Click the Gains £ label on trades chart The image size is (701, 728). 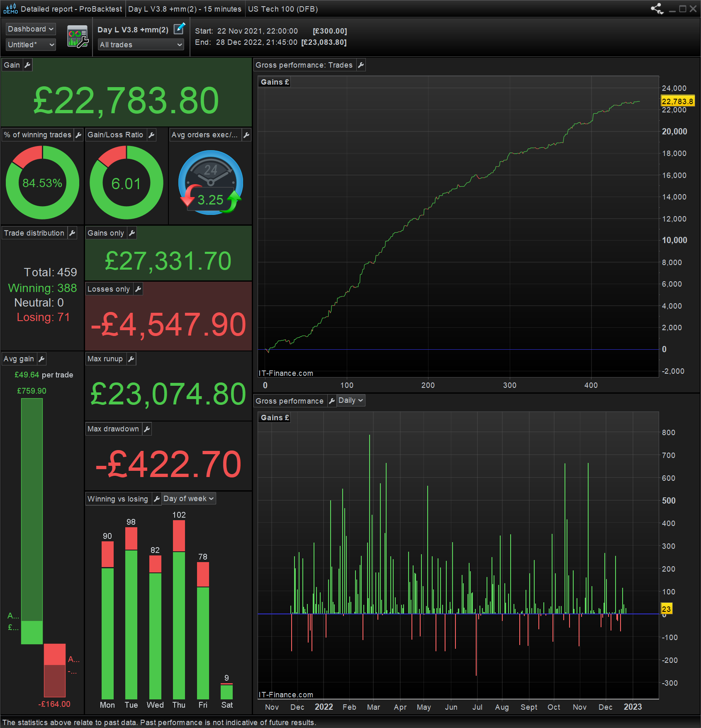pyautogui.click(x=275, y=82)
